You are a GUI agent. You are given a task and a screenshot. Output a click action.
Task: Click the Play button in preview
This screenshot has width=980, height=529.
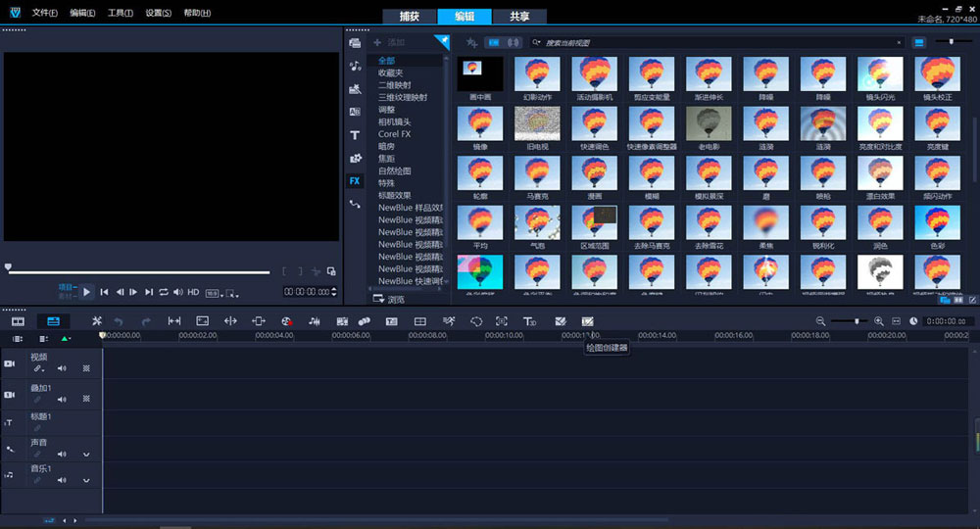87,292
